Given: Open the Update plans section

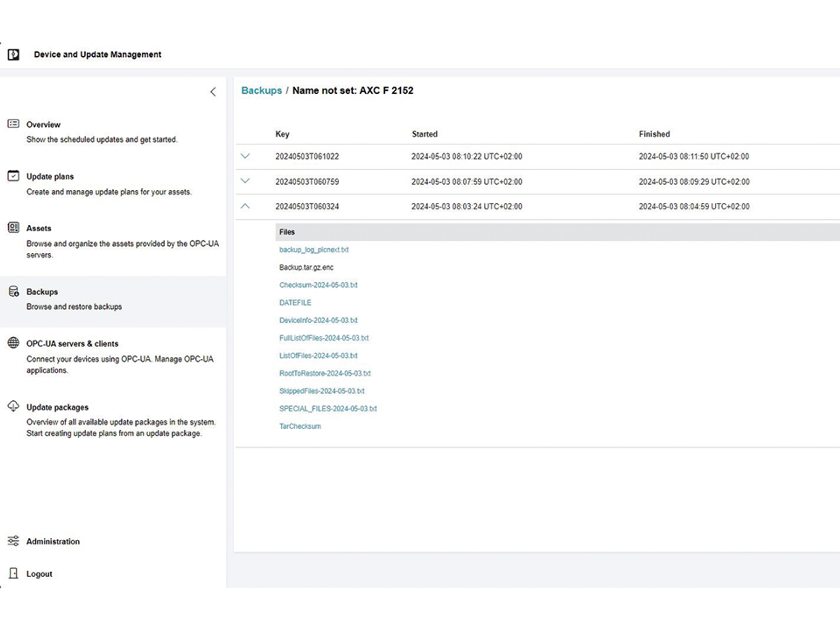Looking at the screenshot, I should coord(50,176).
